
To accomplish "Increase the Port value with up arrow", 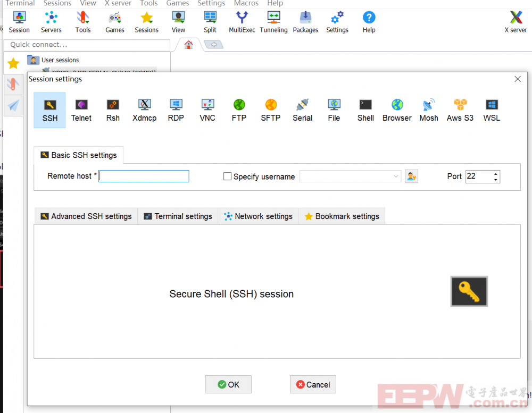I will coord(496,174).
